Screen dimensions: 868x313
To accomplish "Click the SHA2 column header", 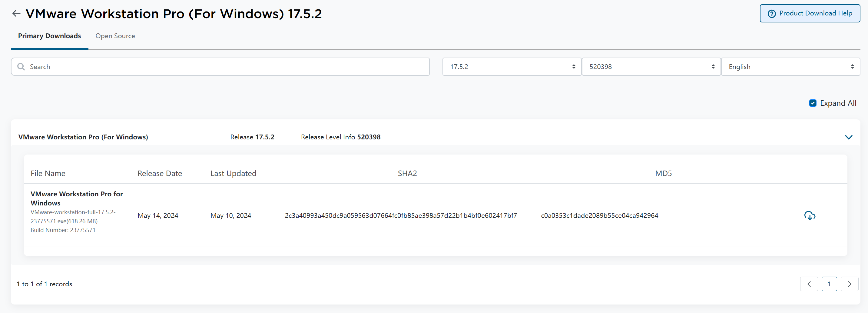I will (x=407, y=173).
